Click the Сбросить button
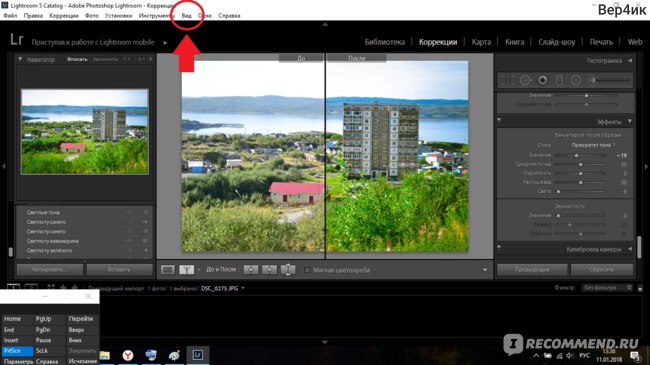Screen dimensions: 650x365 coord(601,270)
